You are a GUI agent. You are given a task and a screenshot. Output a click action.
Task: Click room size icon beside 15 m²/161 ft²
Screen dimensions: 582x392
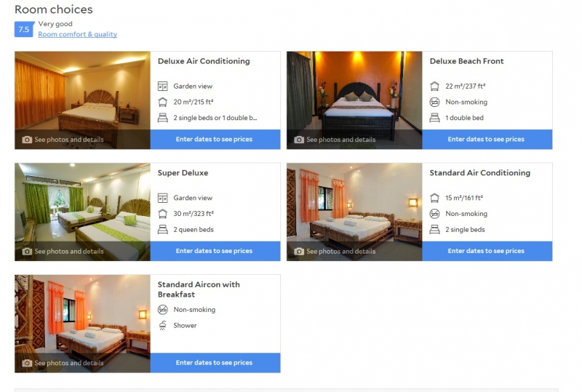(434, 198)
